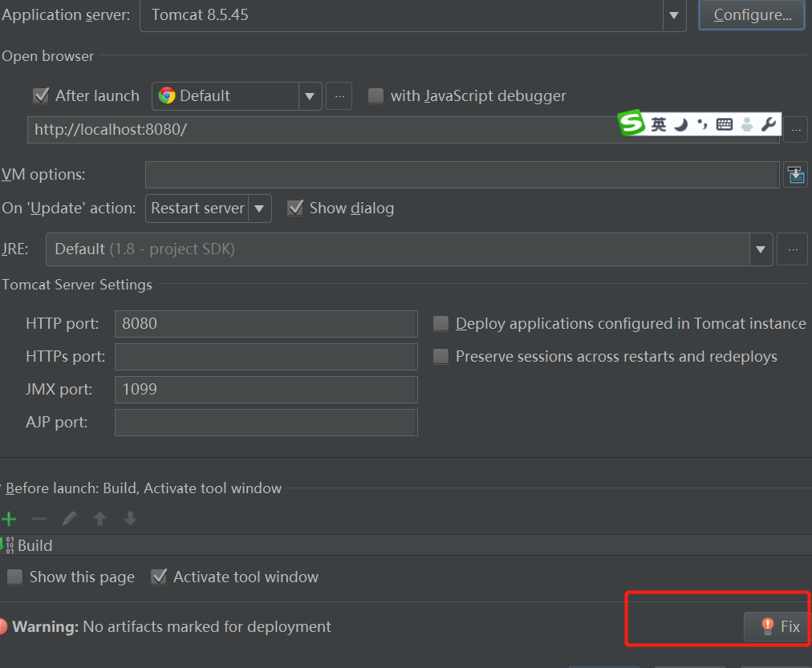Open the Default browser dropdown
812x668 pixels.
pyautogui.click(x=310, y=96)
